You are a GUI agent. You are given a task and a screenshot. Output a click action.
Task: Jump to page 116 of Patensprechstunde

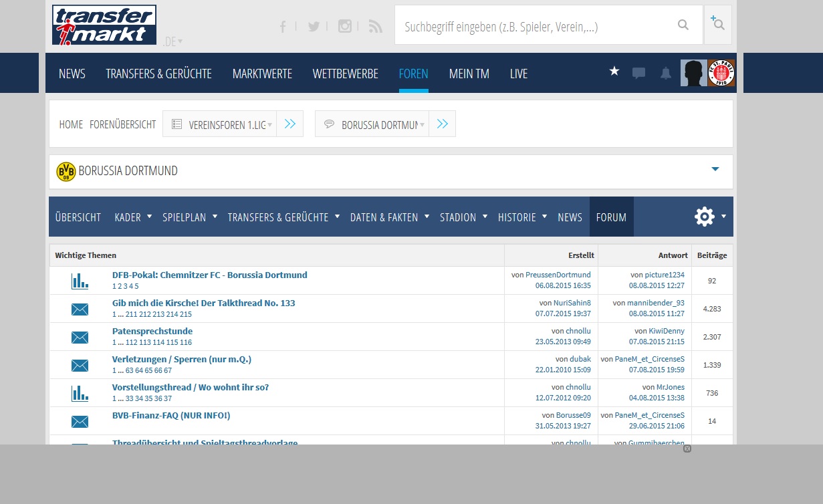[x=186, y=342]
